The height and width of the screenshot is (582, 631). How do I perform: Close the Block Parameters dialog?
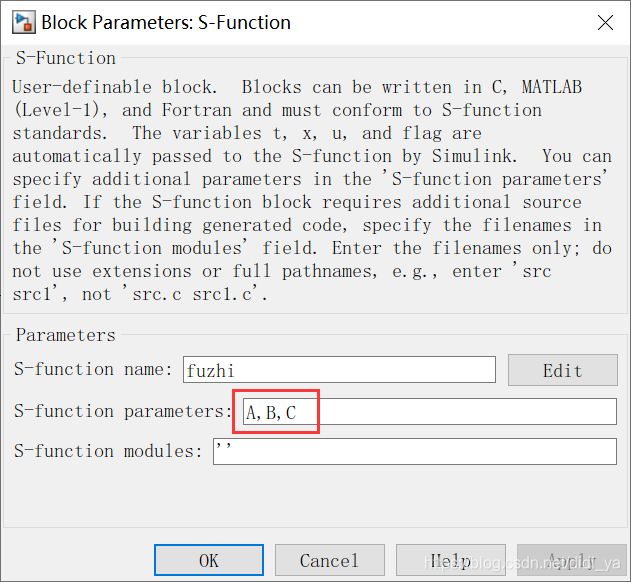coord(605,23)
